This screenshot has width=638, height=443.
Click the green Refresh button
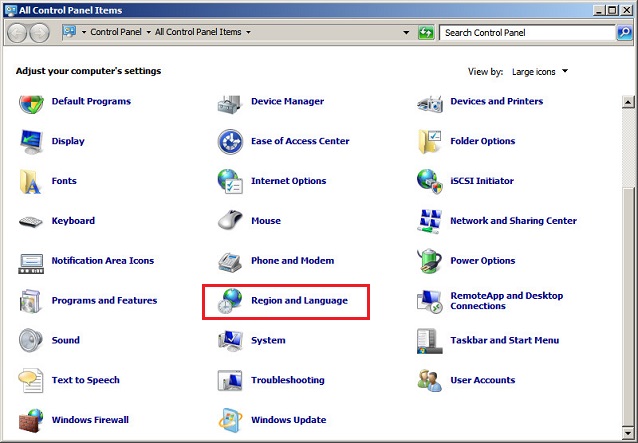(426, 33)
